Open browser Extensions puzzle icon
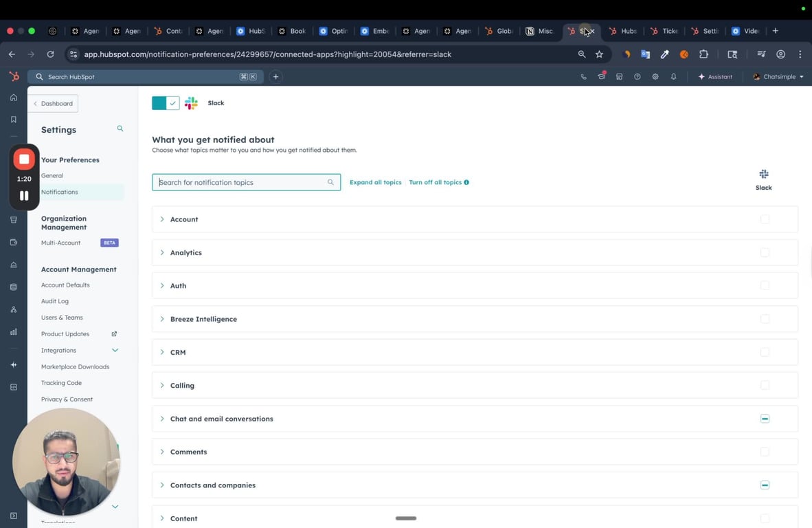This screenshot has width=812, height=528. tap(703, 54)
